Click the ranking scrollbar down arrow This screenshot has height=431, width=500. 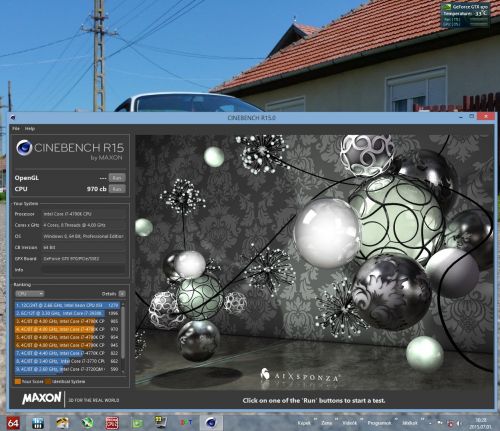coord(123,371)
